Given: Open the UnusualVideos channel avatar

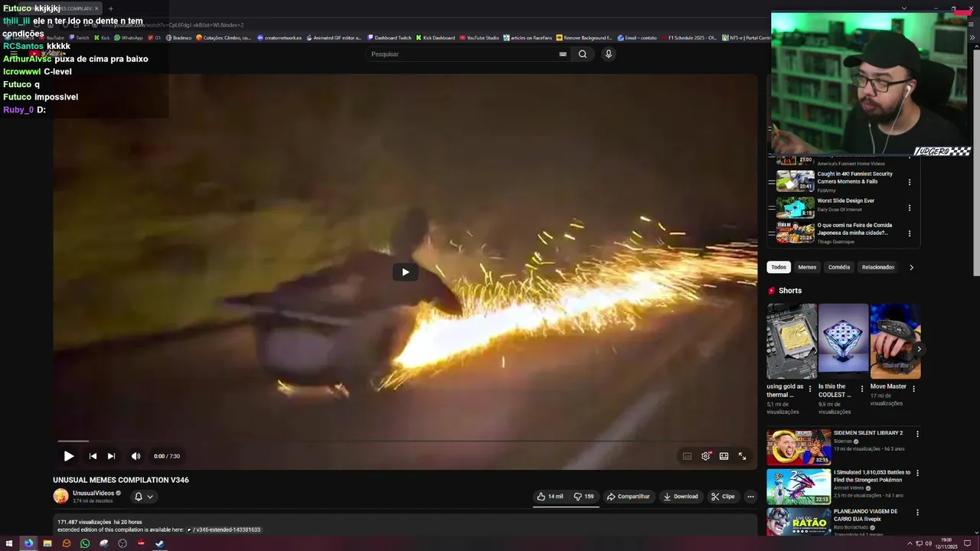Looking at the screenshot, I should coord(60,496).
